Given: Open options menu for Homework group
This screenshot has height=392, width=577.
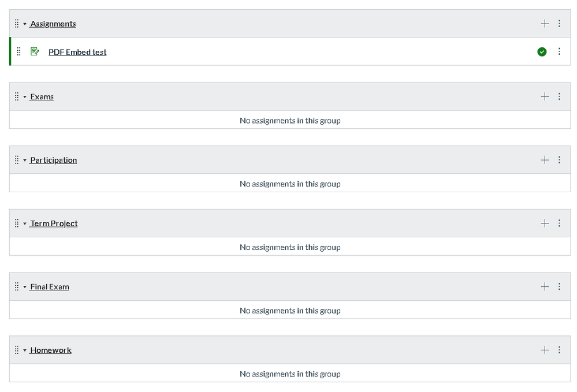Looking at the screenshot, I should click(559, 350).
